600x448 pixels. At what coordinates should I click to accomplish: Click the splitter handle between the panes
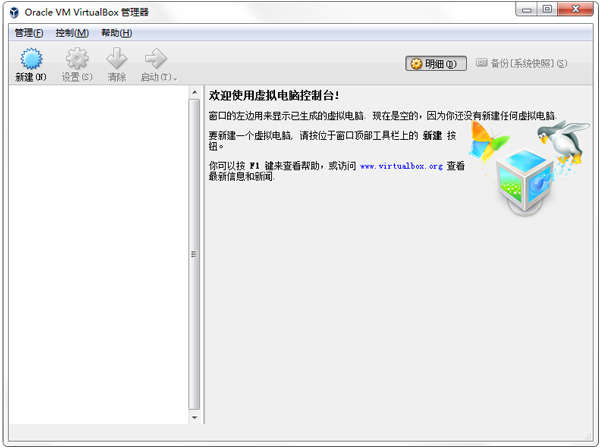tap(204, 255)
